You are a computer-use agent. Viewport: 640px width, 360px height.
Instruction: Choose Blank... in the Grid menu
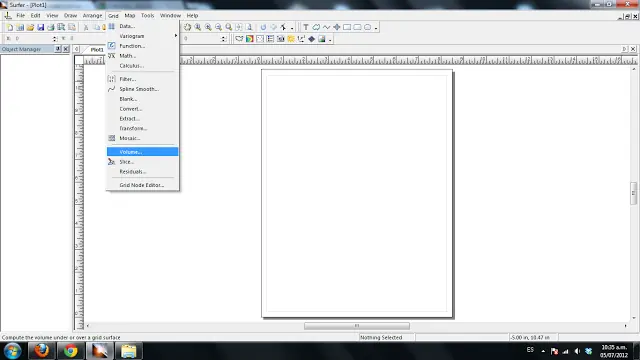coord(142,99)
